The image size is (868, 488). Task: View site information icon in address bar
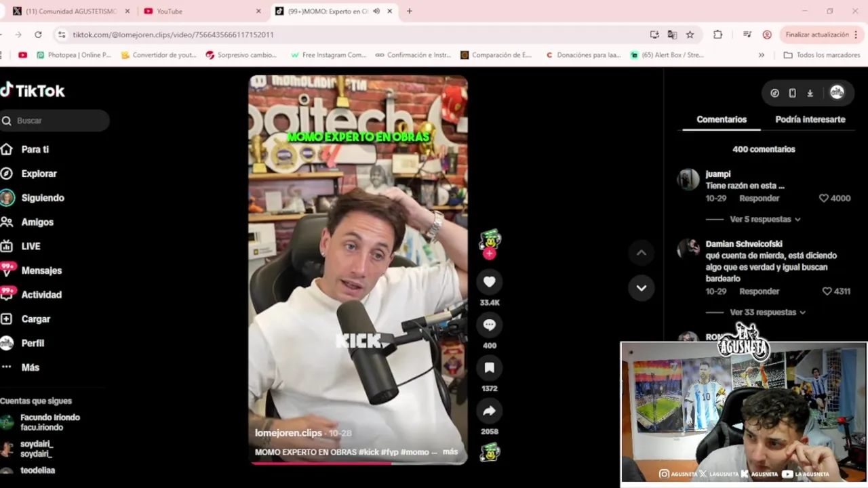pyautogui.click(x=62, y=35)
